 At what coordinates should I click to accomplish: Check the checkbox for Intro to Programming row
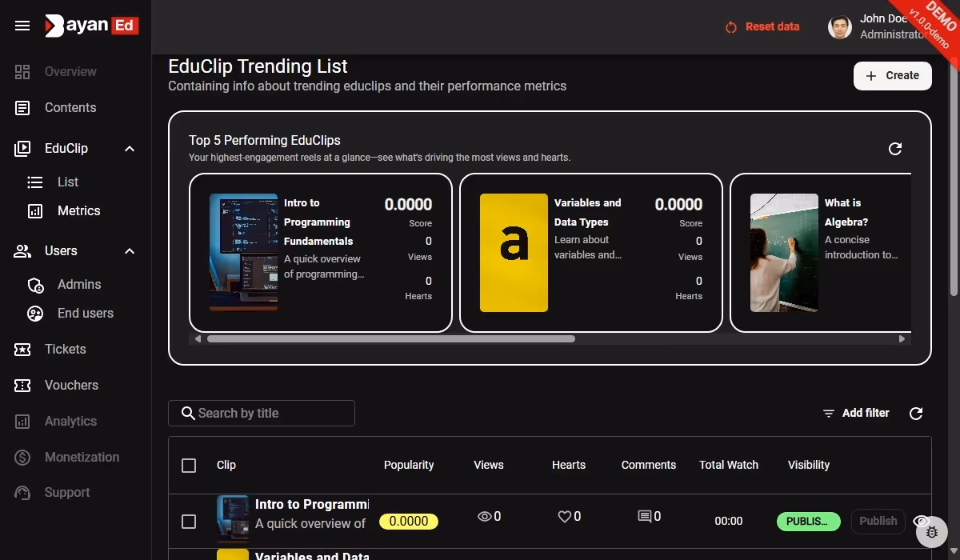pos(189,521)
